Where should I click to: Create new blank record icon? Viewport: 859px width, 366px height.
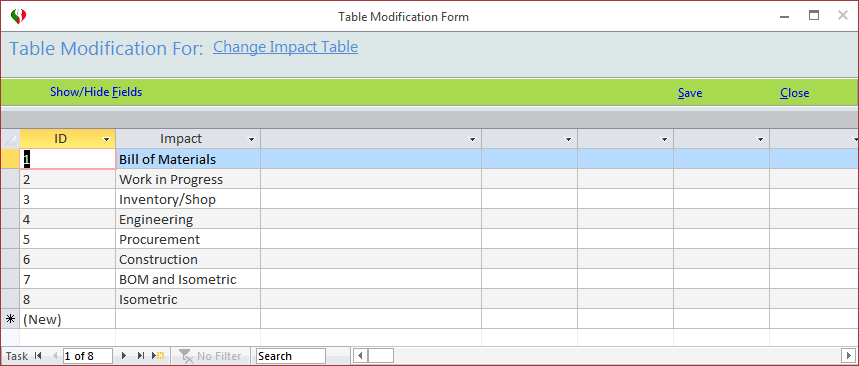point(159,356)
